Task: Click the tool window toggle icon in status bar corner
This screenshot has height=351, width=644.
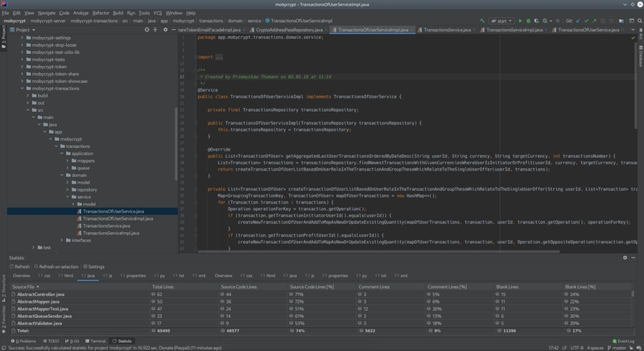Action: (3, 348)
